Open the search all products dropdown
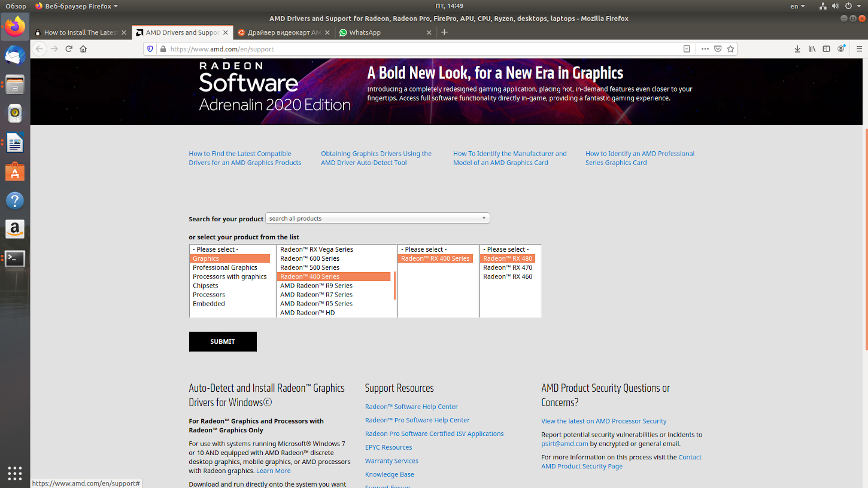The width and height of the screenshot is (868, 488). pyautogui.click(x=378, y=218)
